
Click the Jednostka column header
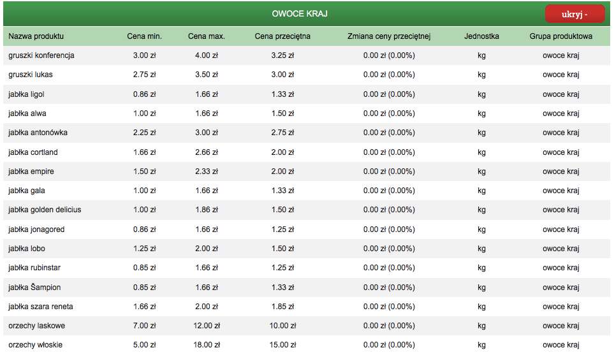tap(481, 36)
